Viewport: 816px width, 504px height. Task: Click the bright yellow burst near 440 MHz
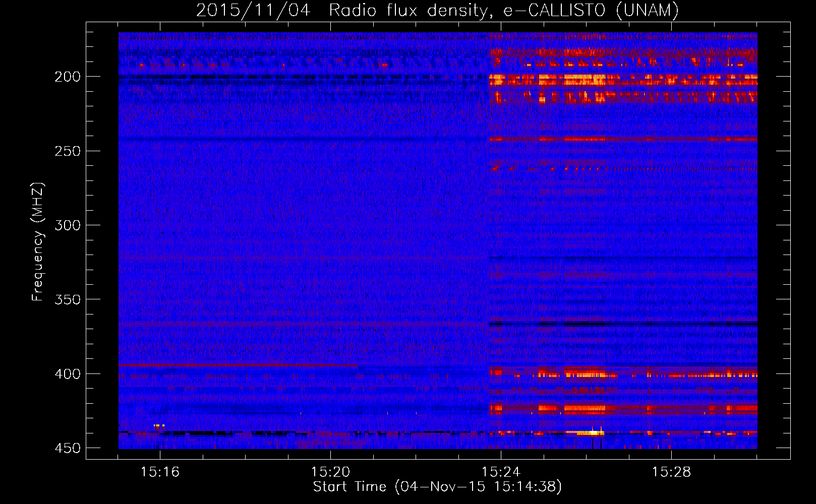click(591, 432)
